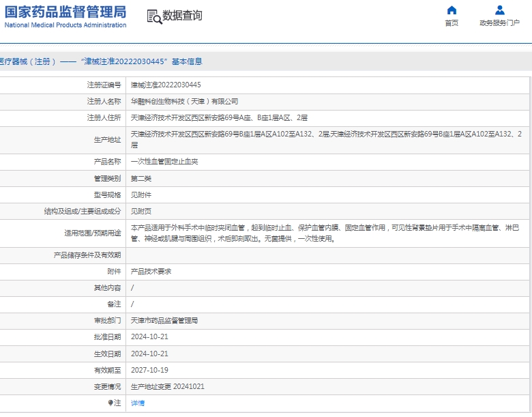Click the 产品名称 label

[x=107, y=162]
